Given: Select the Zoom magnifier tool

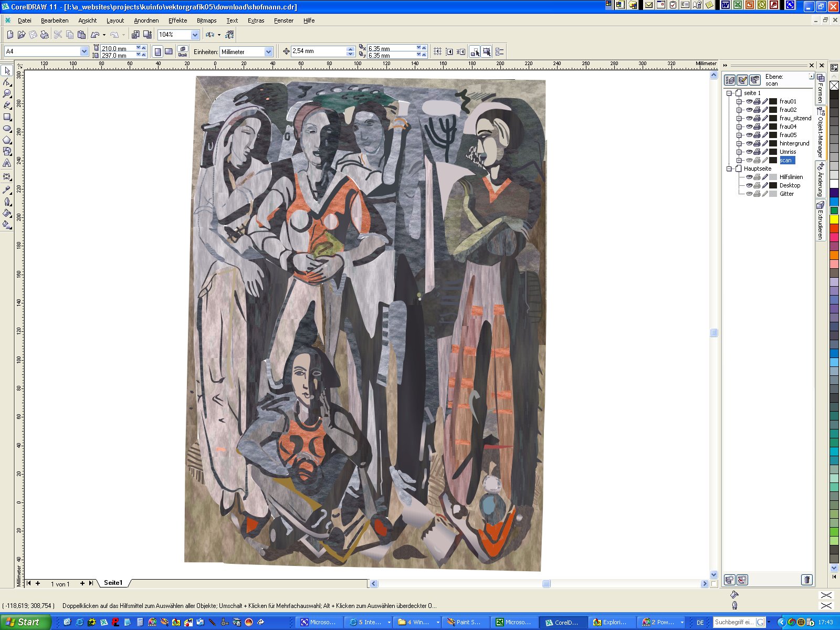Looking at the screenshot, I should coord(7,93).
